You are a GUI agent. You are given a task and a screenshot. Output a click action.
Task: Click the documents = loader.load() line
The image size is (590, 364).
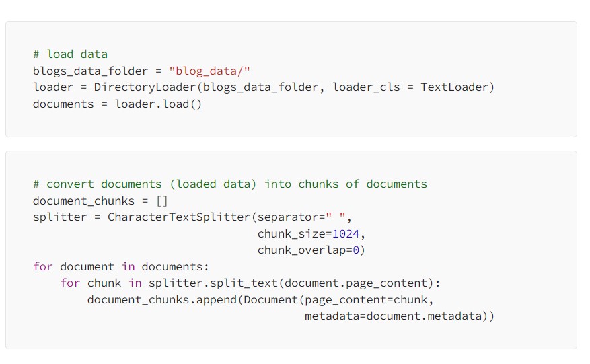click(x=118, y=104)
